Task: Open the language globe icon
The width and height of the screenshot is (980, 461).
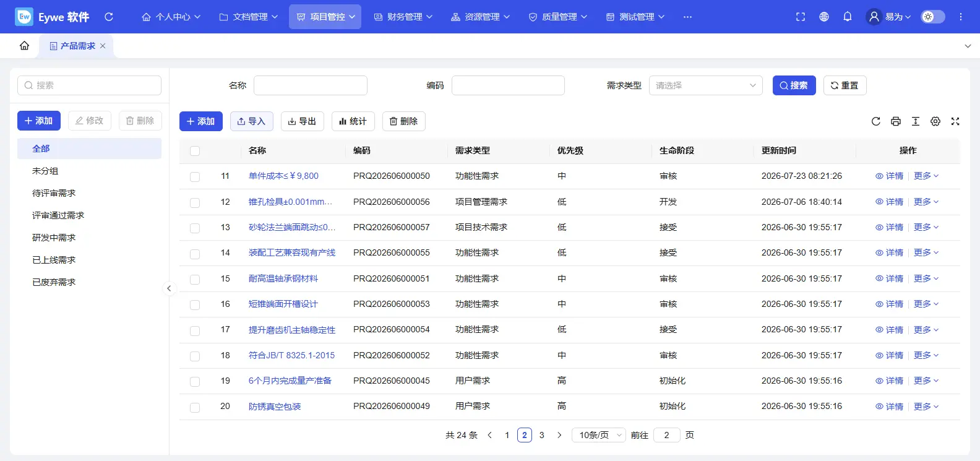Action: pyautogui.click(x=824, y=17)
